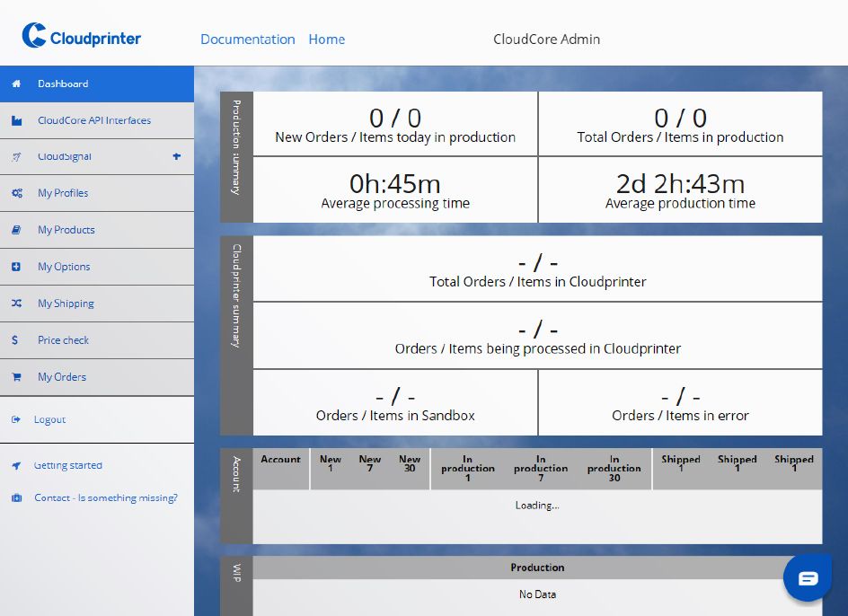
Task: Click Total Orders / Items in Cloudprinter tile
Action: 537,268
